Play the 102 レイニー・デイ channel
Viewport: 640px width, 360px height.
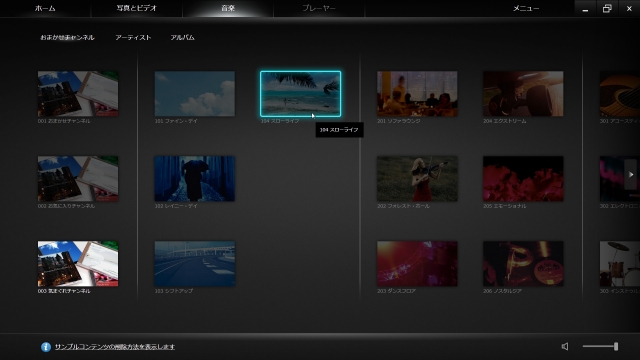click(195, 179)
